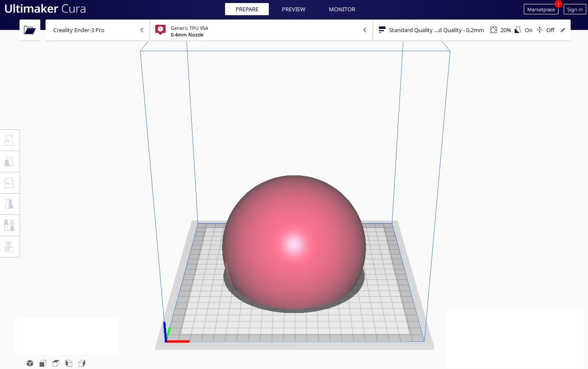This screenshot has height=369, width=588.
Task: Click the pencil edit print settings icon
Action: [563, 30]
